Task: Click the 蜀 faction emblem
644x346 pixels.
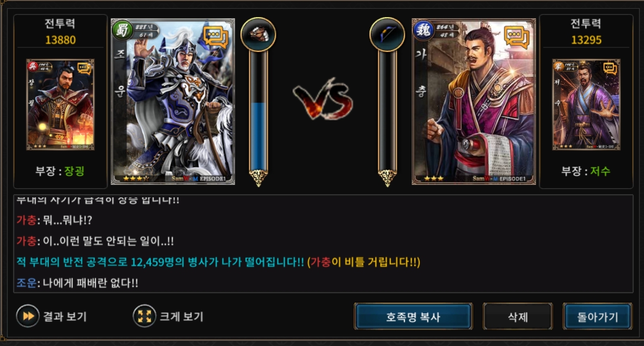Action: (122, 30)
